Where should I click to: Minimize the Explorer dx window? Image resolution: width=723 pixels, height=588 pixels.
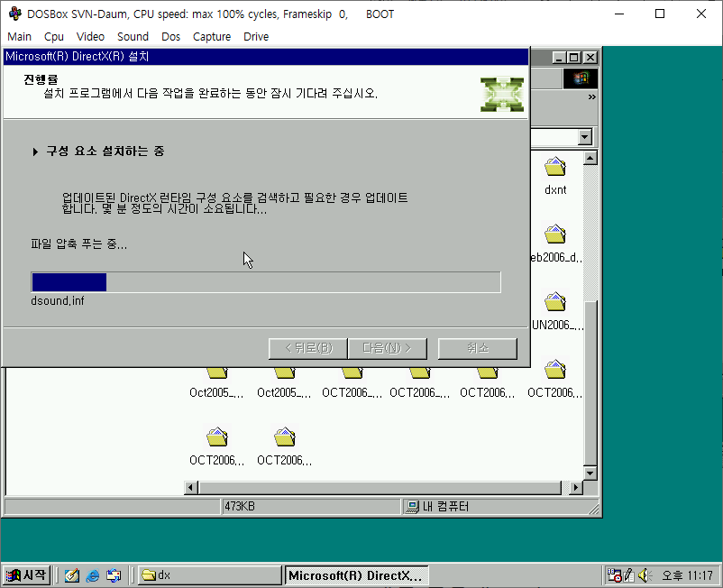(559, 57)
